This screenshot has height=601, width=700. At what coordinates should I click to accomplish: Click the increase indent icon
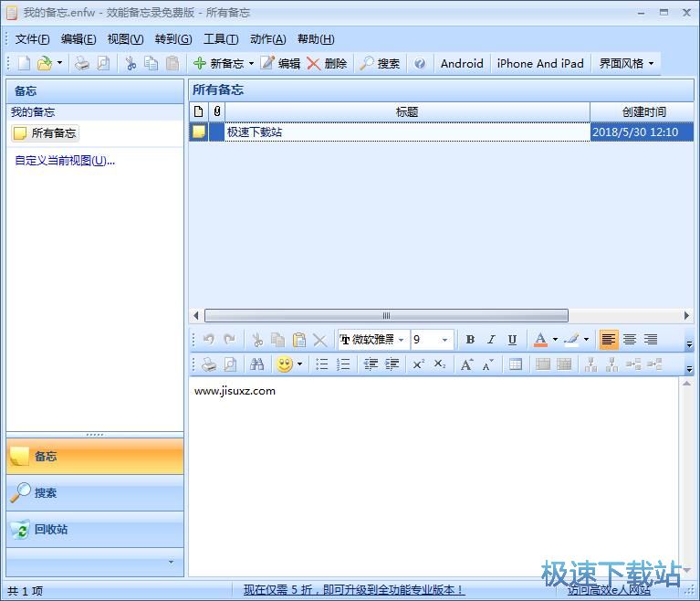pyautogui.click(x=392, y=364)
